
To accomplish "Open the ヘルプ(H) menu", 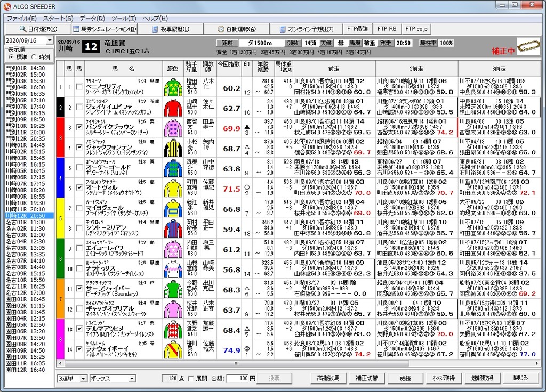I will [x=155, y=18].
